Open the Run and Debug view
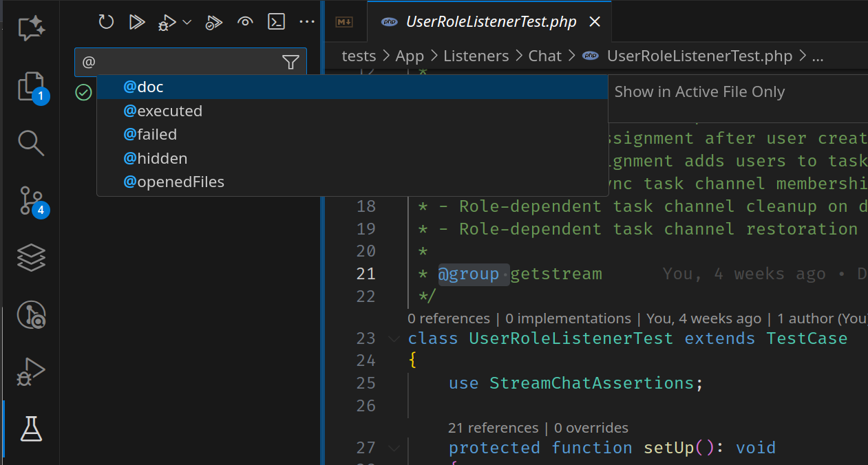The image size is (868, 465). [x=31, y=371]
